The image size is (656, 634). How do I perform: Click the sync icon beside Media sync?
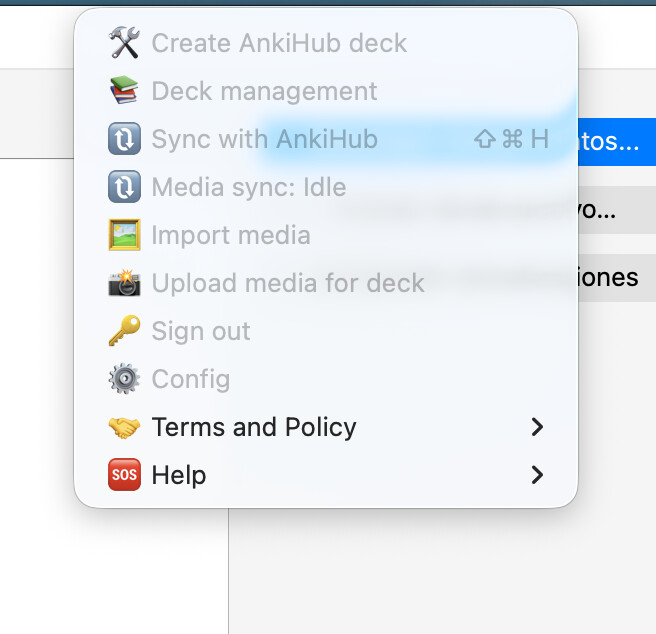(124, 187)
